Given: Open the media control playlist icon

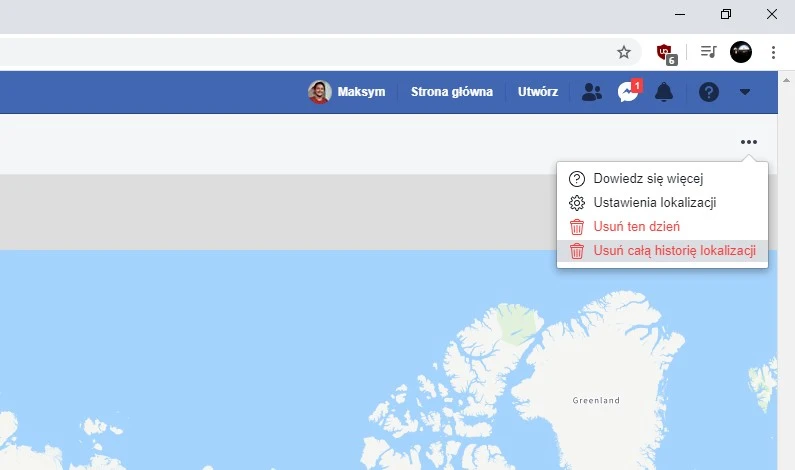Looking at the screenshot, I should 708,52.
